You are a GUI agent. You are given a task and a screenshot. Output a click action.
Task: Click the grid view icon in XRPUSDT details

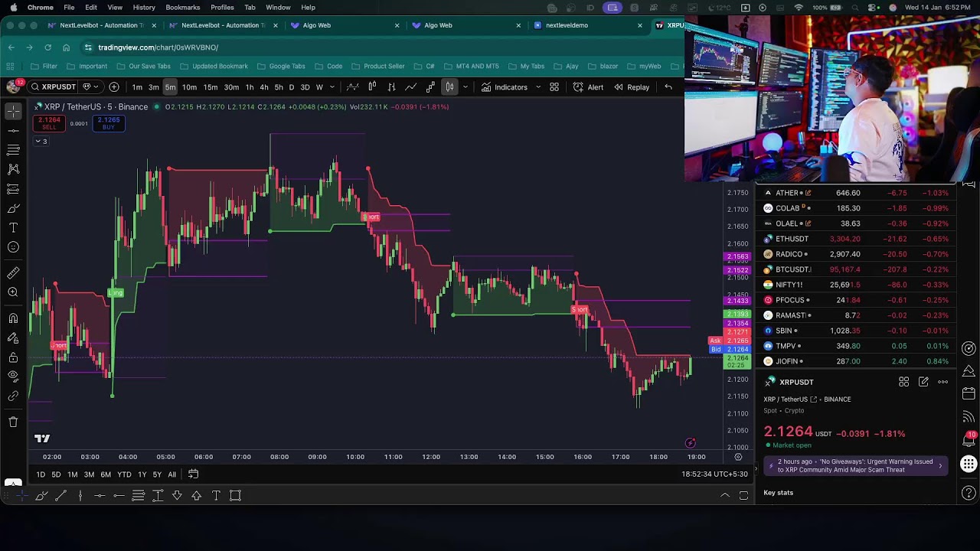coord(903,382)
